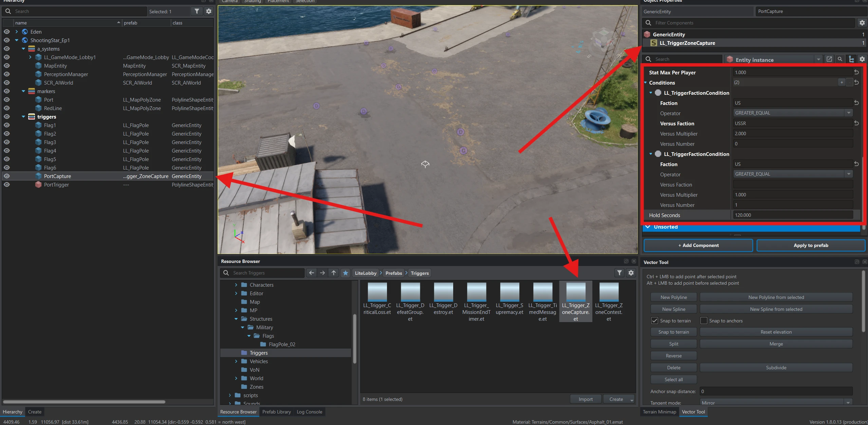Add a new Conditions array item
The image size is (868, 425).
842,82
